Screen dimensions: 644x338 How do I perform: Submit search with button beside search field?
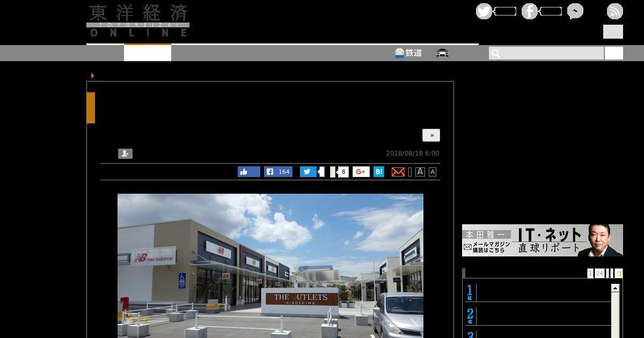coord(614,53)
